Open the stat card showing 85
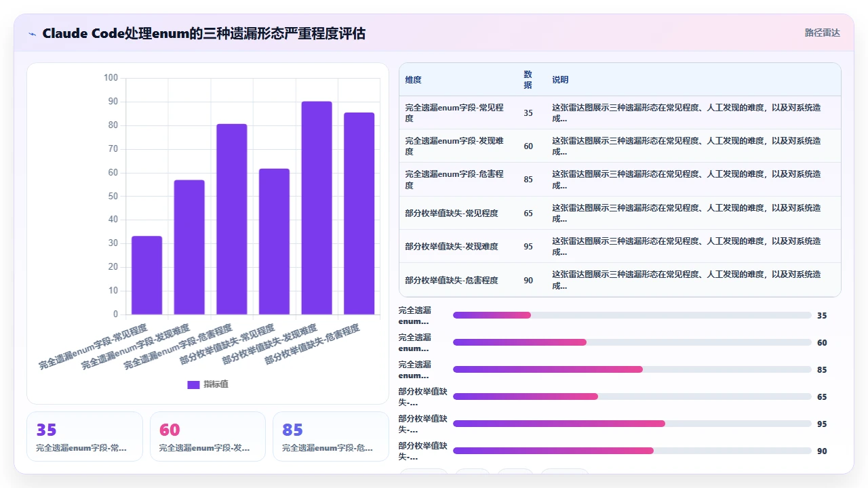 [331, 436]
